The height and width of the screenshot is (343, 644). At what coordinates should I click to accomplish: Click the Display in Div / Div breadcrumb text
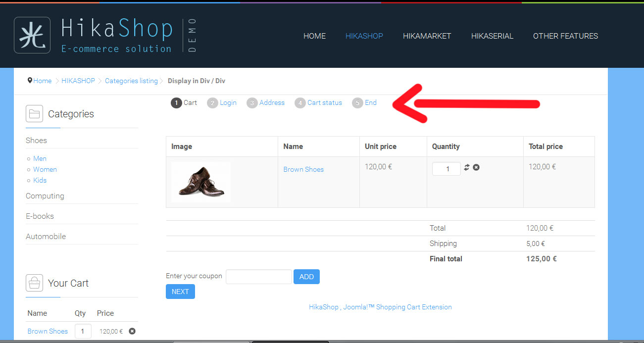(x=197, y=81)
